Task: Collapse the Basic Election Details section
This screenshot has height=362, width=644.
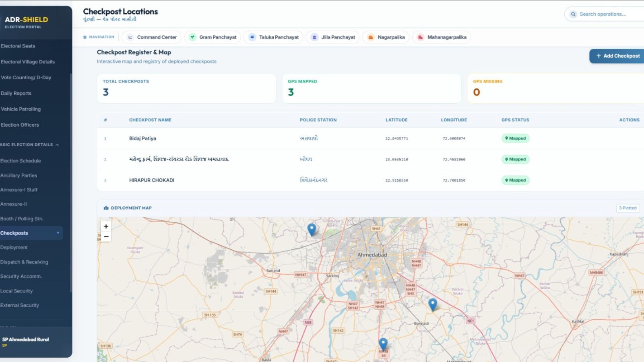Action: [x=57, y=145]
